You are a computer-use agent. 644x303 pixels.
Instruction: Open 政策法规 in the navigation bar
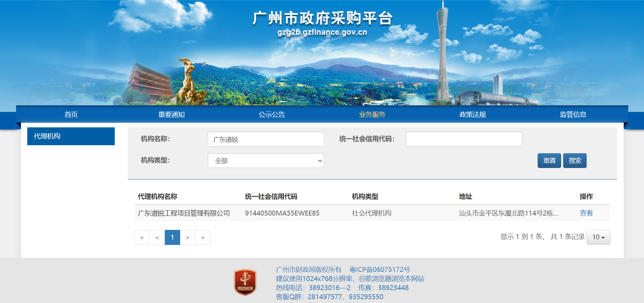tap(473, 114)
